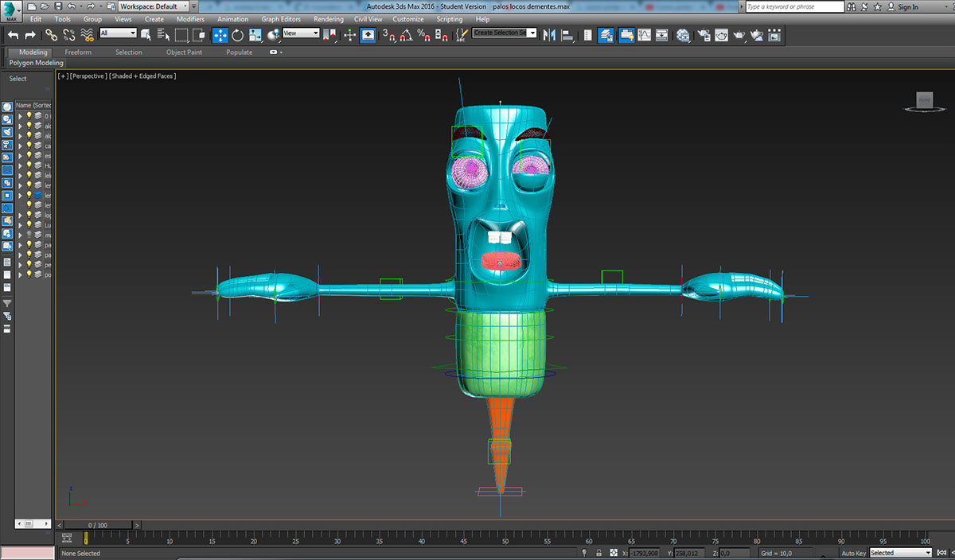Click the Sign In link
The height and width of the screenshot is (560, 955).
pos(907,6)
